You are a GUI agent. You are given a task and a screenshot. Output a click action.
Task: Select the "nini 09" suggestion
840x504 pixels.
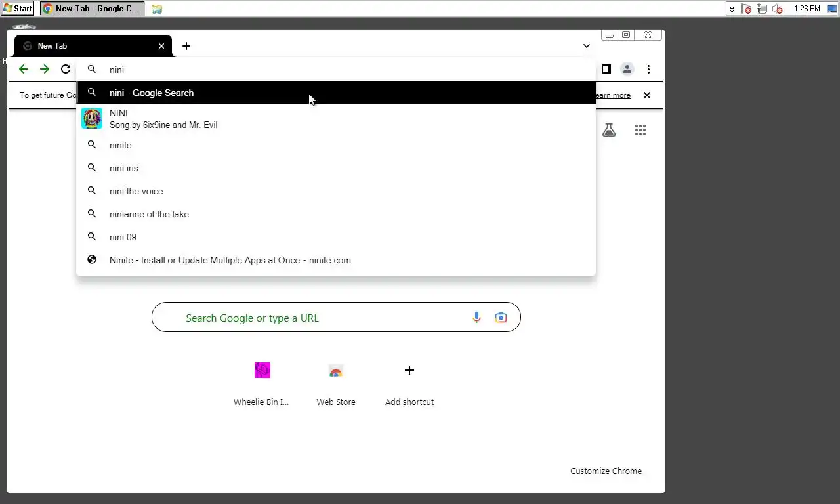336,237
